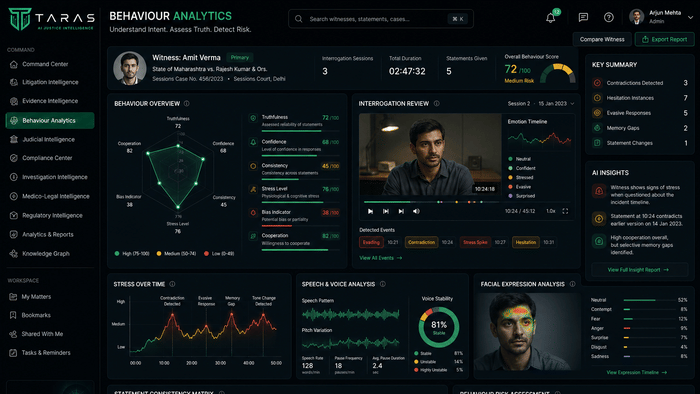Open View All Events link
700x394 pixels.
[380, 258]
